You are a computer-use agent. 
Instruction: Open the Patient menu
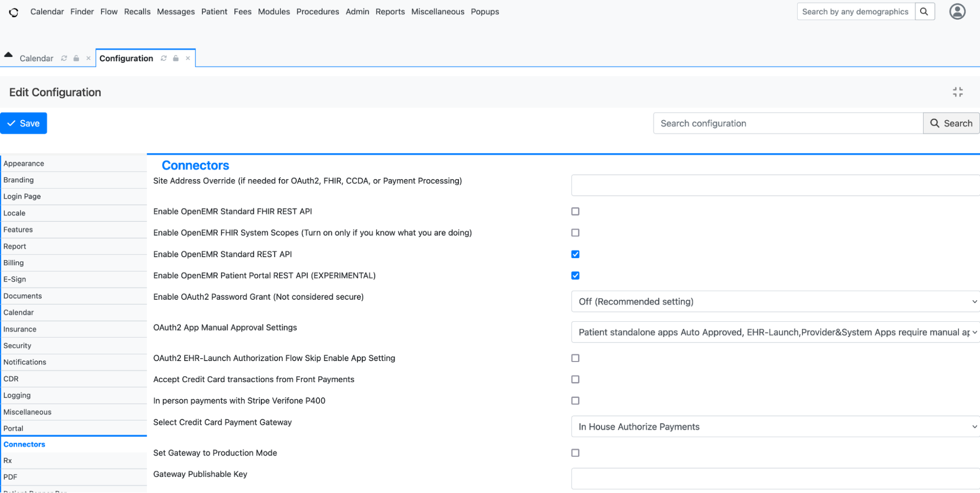214,12
